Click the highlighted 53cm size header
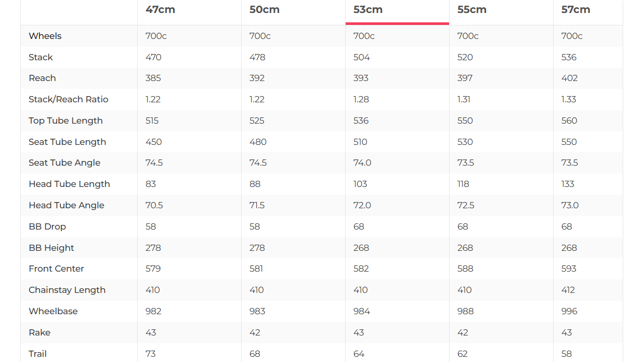The width and height of the screenshot is (644, 362). pos(368,10)
